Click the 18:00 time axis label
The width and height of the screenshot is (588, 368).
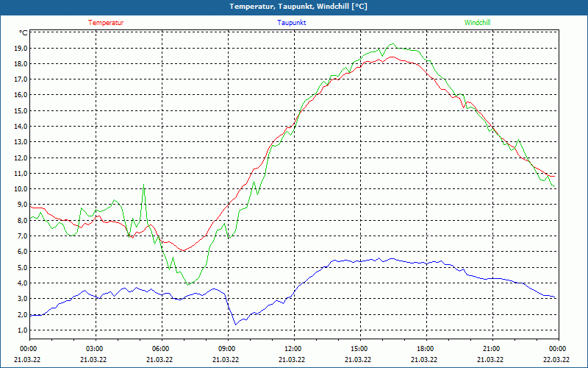point(426,349)
